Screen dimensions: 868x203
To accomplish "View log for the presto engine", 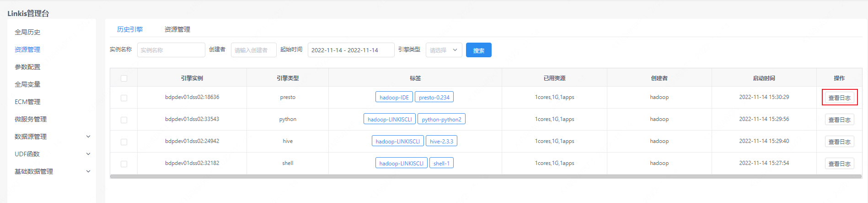I will click(839, 98).
